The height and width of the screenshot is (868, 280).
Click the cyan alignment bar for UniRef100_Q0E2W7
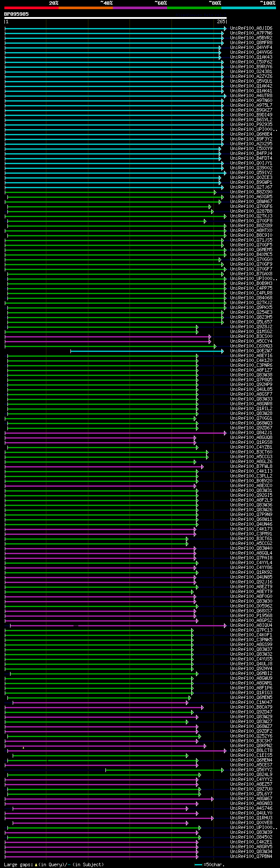(147, 351)
